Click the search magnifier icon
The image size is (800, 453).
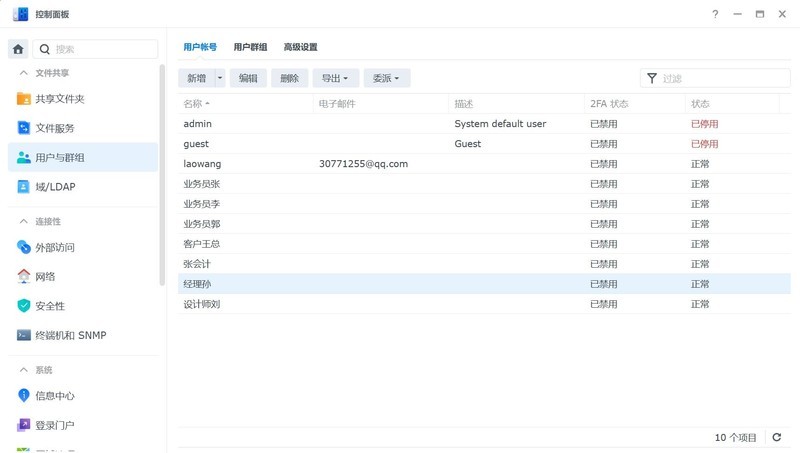(x=44, y=49)
